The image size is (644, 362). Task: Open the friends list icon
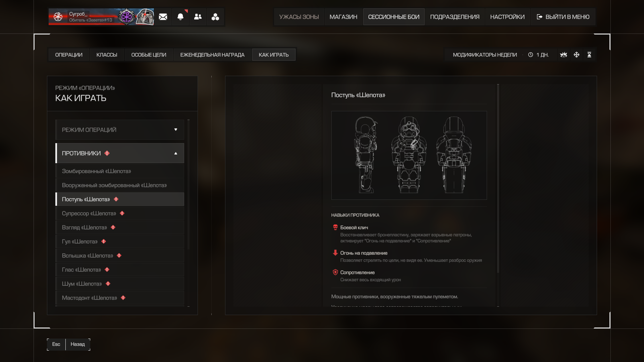198,17
